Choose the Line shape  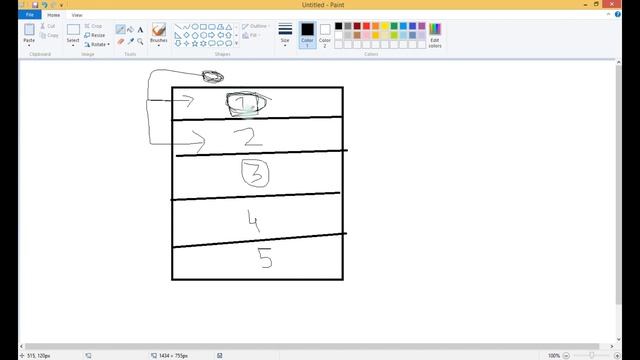tap(178, 27)
